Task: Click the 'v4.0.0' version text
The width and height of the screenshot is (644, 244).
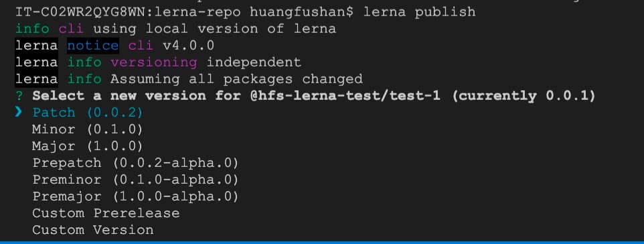Action: [188, 46]
